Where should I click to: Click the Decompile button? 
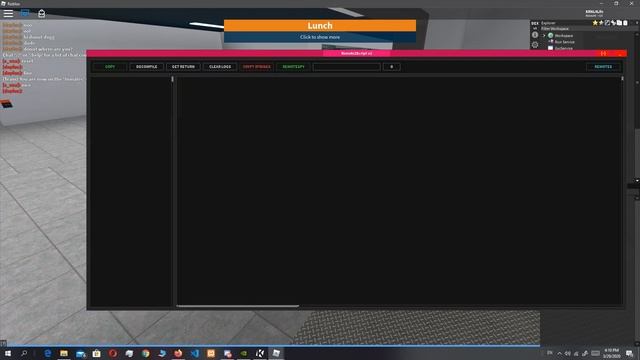[x=147, y=67]
